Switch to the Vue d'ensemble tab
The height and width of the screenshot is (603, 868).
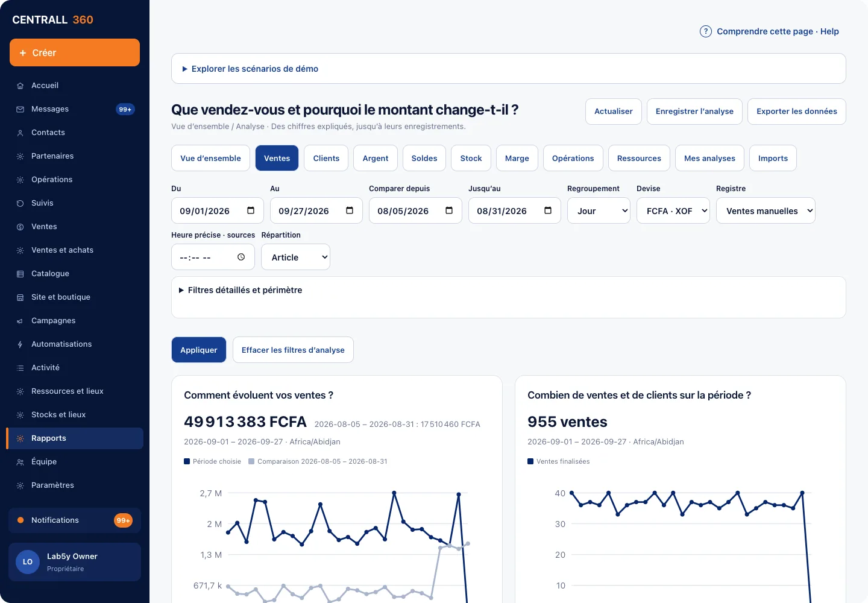210,158
